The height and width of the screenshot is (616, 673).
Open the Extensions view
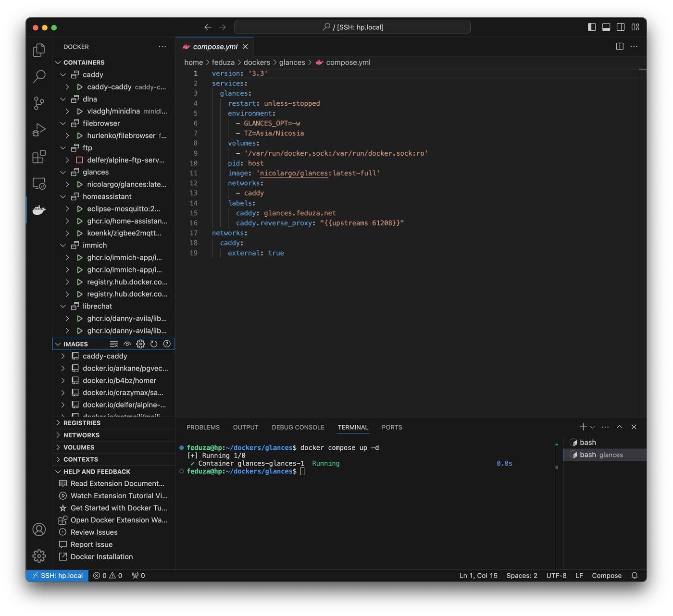[x=39, y=157]
